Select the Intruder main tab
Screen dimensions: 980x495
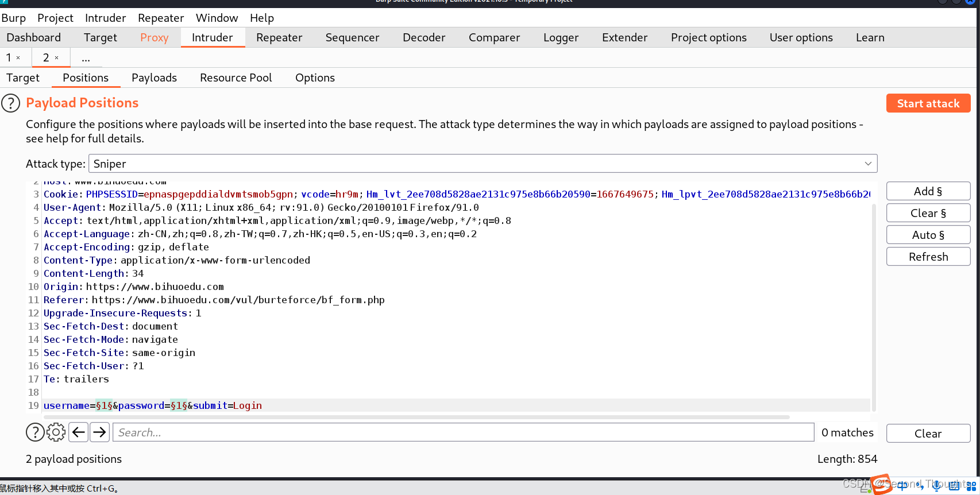pos(213,37)
